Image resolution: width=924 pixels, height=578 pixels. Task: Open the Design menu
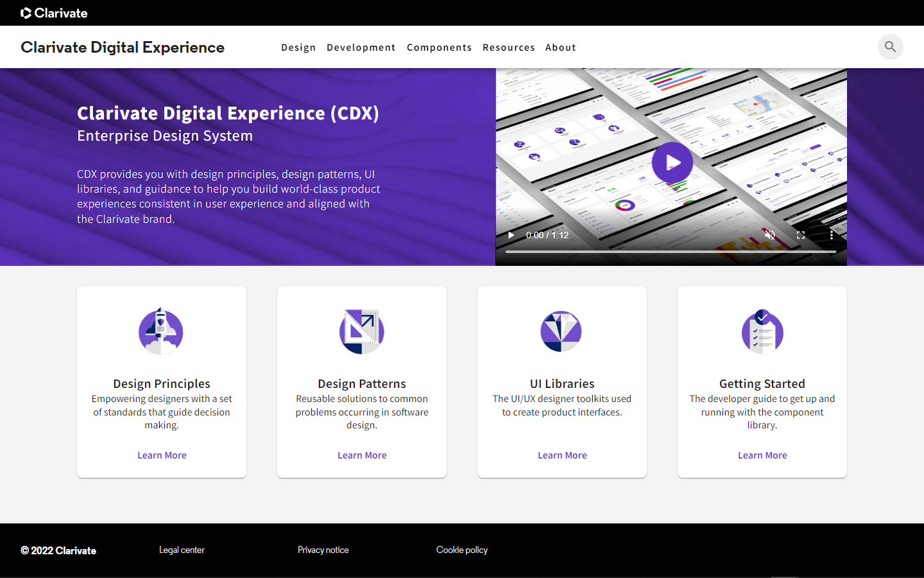[x=298, y=48]
